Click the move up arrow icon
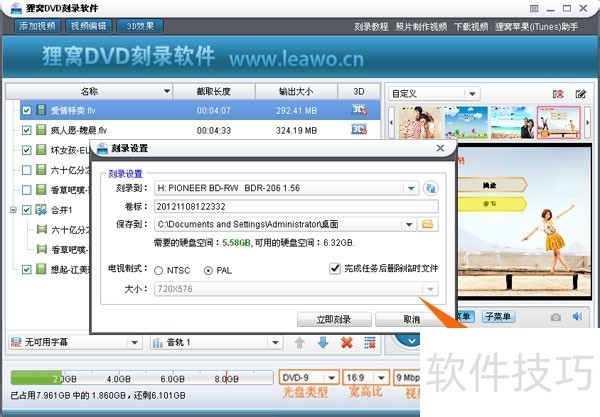This screenshot has height=417, width=600. pos(300,343)
